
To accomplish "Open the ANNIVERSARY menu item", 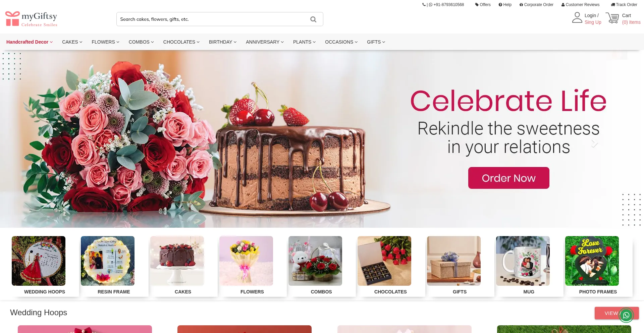I will tap(265, 42).
